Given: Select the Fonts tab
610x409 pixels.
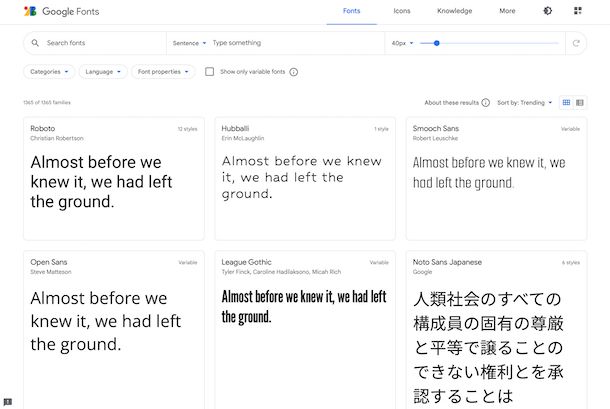Looking at the screenshot, I should pyautogui.click(x=352, y=11).
